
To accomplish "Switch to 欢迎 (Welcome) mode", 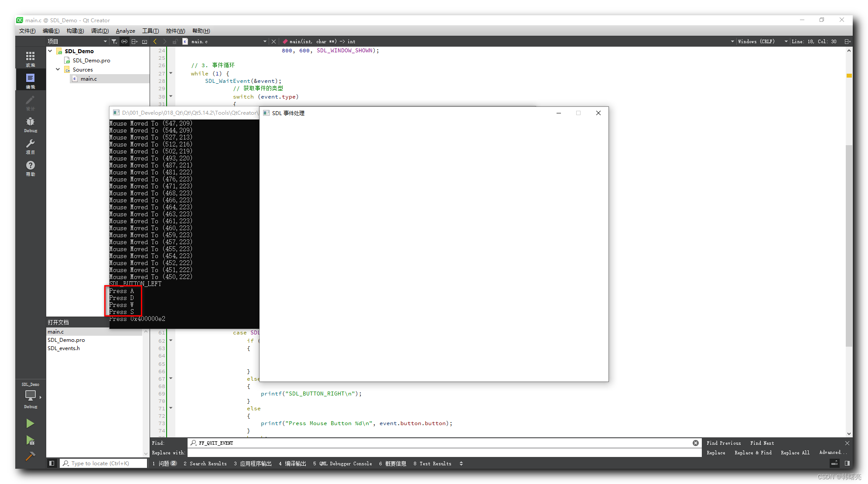I will click(x=30, y=58).
